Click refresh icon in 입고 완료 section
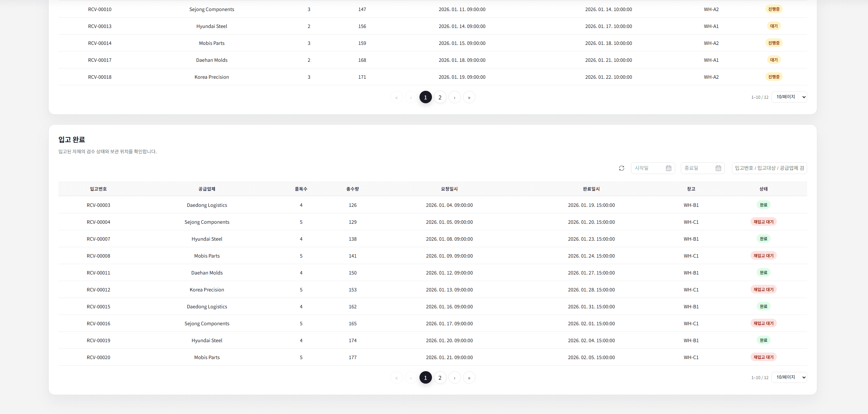This screenshot has height=414, width=868. [621, 168]
